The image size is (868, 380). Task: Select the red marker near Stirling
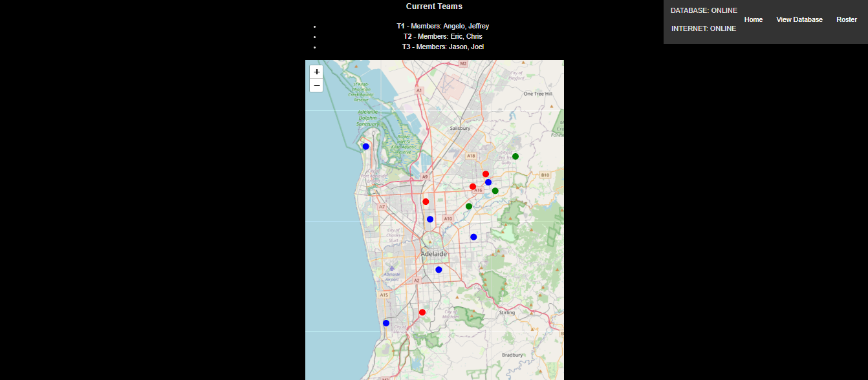click(x=422, y=311)
